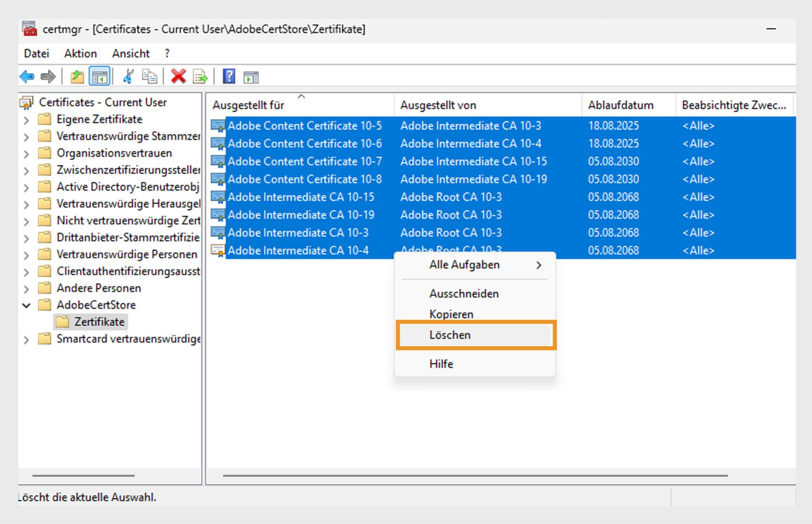Click Adobe Root CA 10-3 in CA 10-19 row
The width and height of the screenshot is (812, 524).
[x=451, y=215]
